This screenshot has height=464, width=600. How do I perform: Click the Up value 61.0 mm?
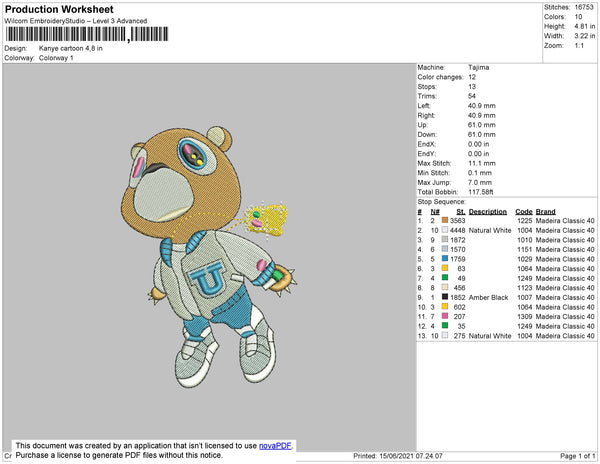[x=482, y=125]
